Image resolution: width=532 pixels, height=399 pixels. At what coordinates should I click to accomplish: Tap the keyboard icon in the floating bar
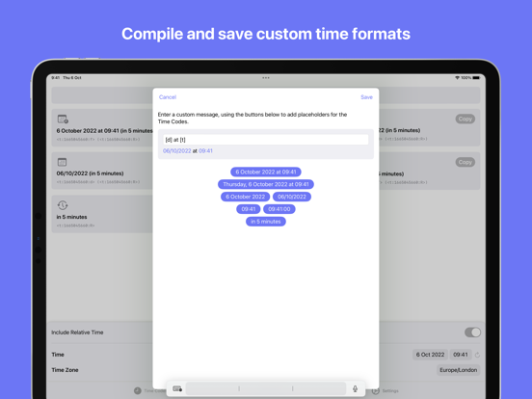177,388
